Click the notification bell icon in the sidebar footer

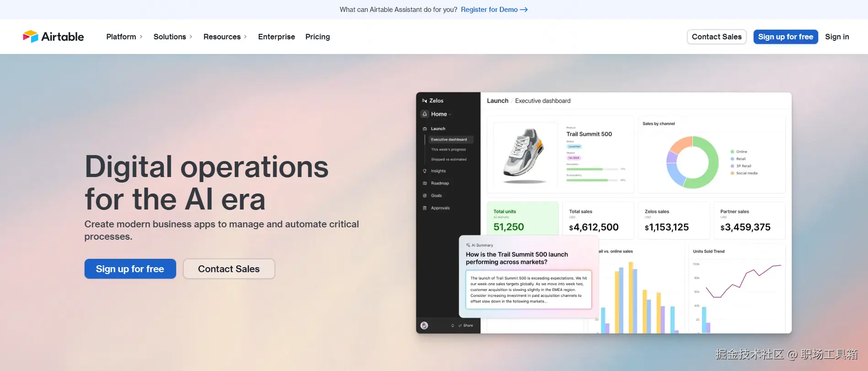pos(453,325)
